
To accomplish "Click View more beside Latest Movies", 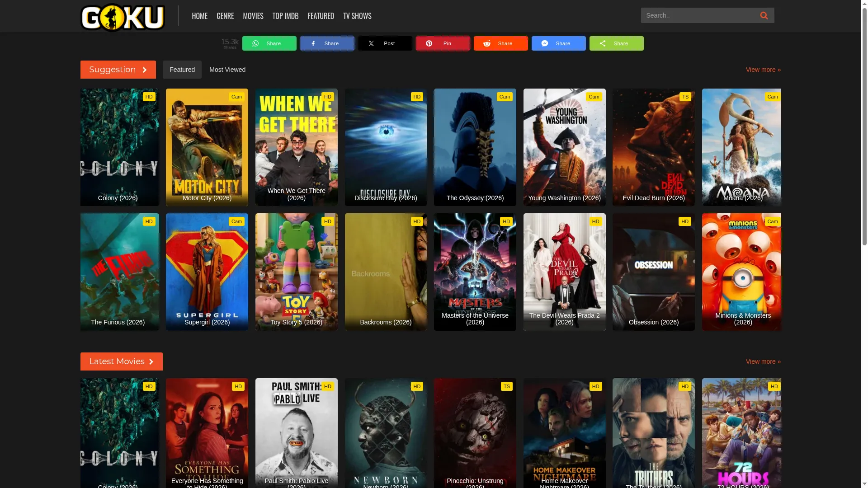I will 763,361.
